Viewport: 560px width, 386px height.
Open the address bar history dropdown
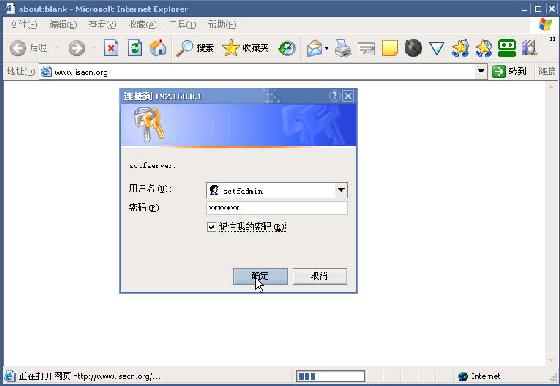[481, 71]
